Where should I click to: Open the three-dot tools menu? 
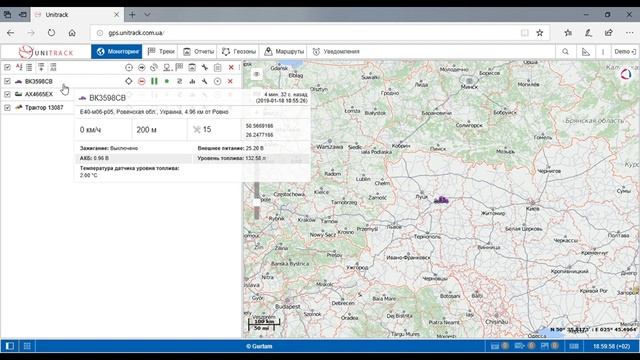click(x=603, y=51)
